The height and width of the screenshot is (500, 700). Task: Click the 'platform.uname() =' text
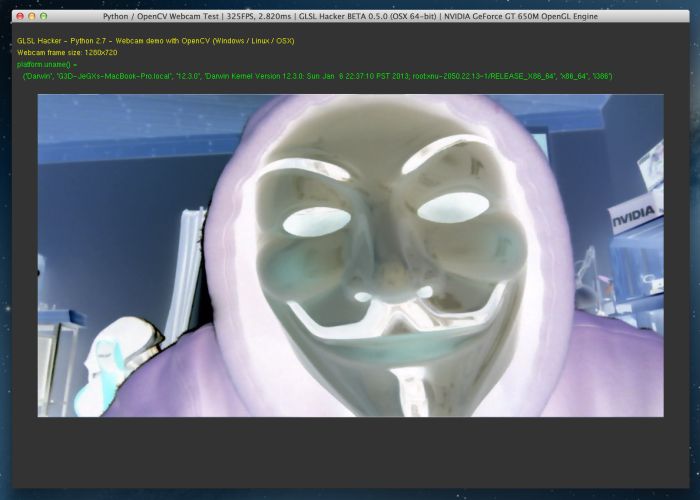pyautogui.click(x=47, y=65)
